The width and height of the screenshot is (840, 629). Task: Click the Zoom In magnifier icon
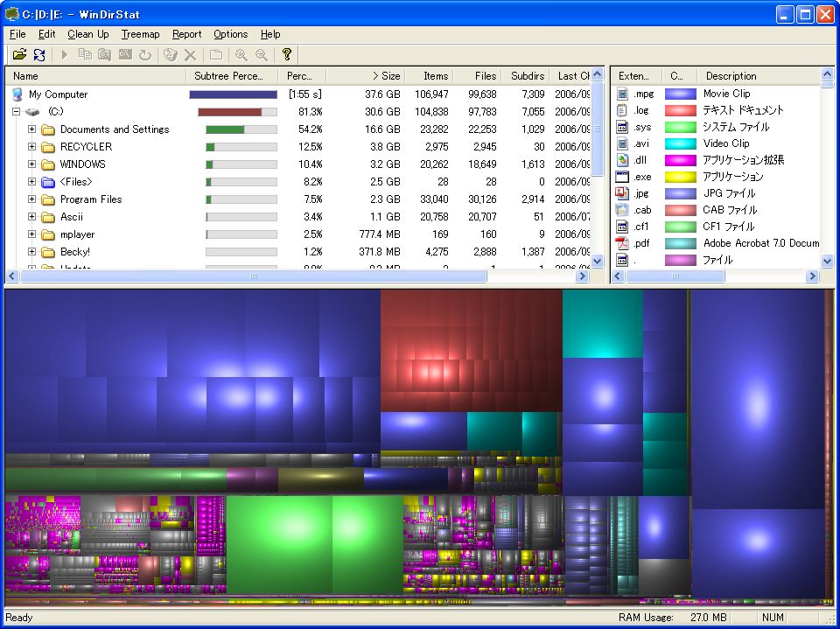[241, 54]
